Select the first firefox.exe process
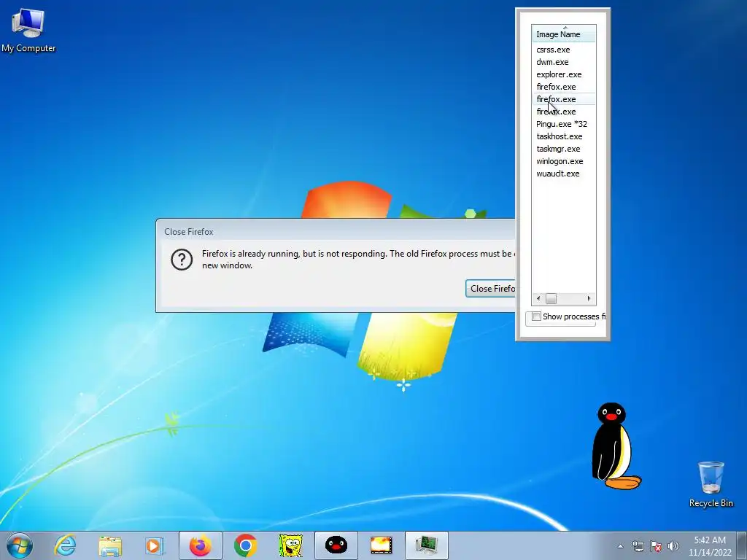This screenshot has width=747, height=560. point(564,87)
